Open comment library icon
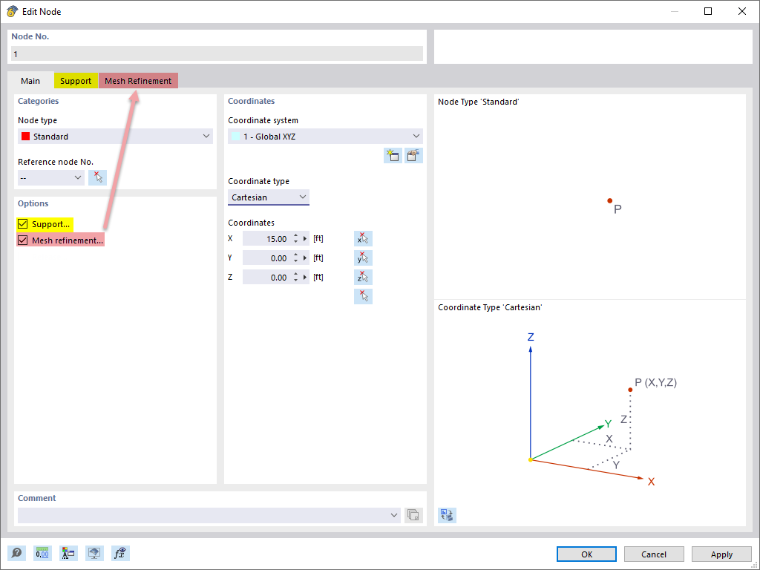 pos(413,515)
